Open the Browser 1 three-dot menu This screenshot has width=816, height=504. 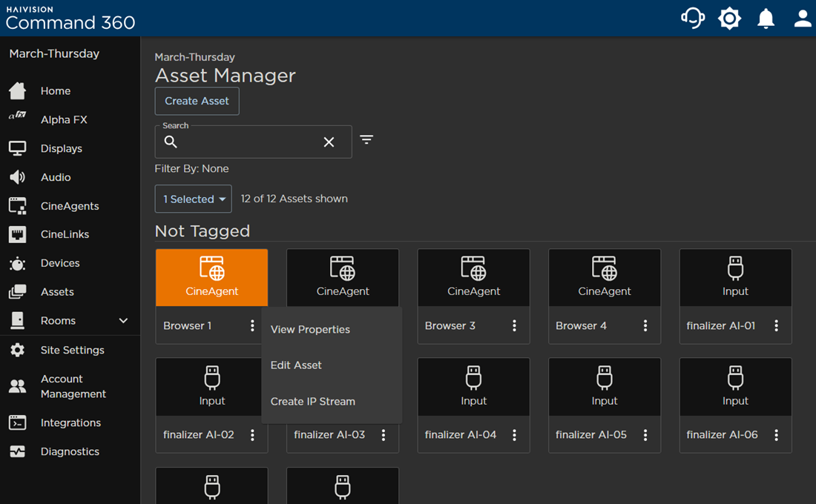[252, 325]
